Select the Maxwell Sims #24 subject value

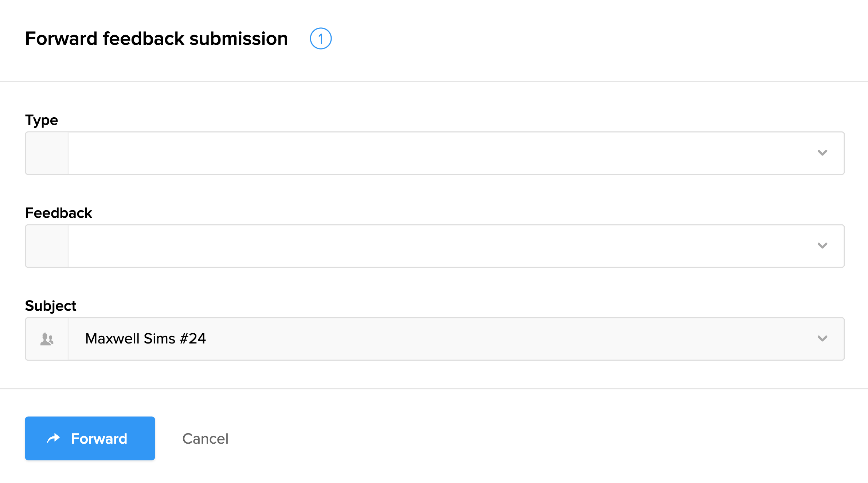click(x=145, y=339)
